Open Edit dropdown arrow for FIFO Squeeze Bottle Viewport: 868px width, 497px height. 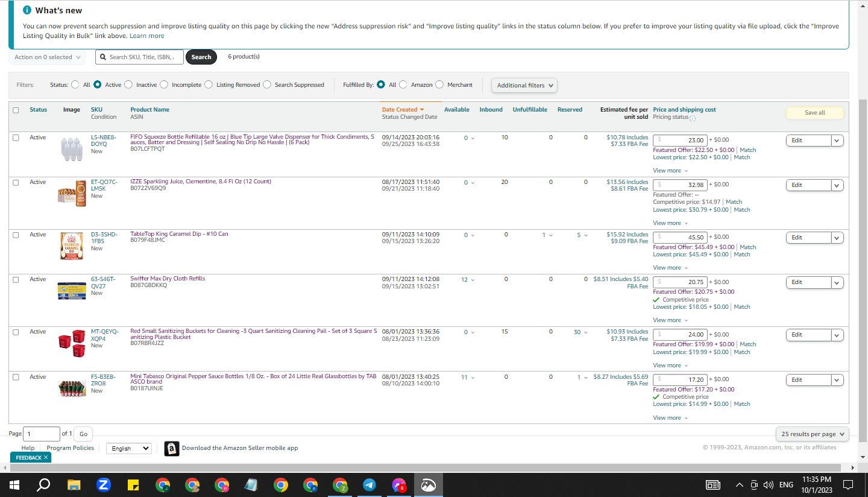837,141
